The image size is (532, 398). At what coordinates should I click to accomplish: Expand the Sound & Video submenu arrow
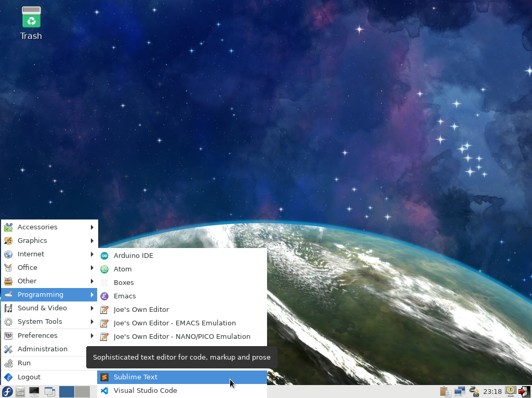coord(92,308)
